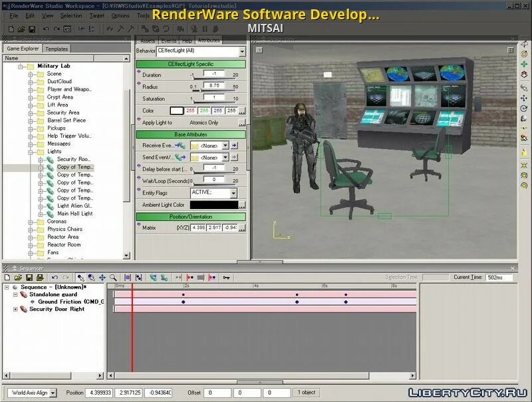This screenshot has height=402, width=532.
Task: Open a sequence file in Sequencer toolbar
Action: (18, 278)
